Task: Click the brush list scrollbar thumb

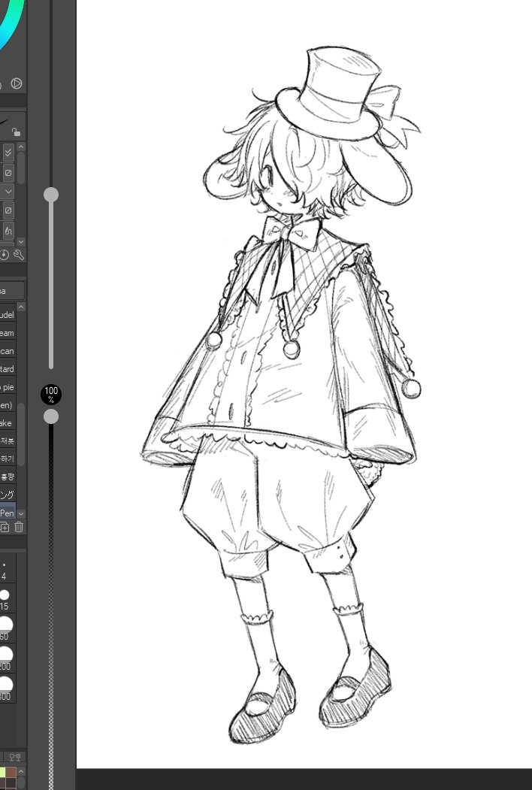Action: (x=20, y=434)
